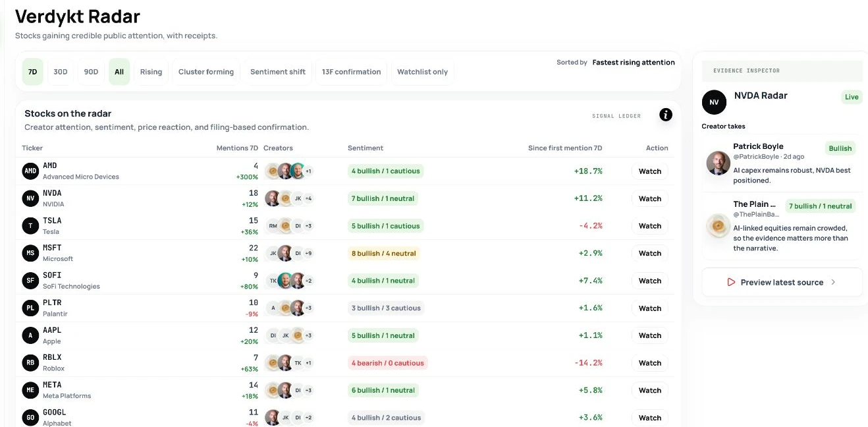Click the Meta Platforms company name
This screenshot has width=868, height=427.
(67, 396)
